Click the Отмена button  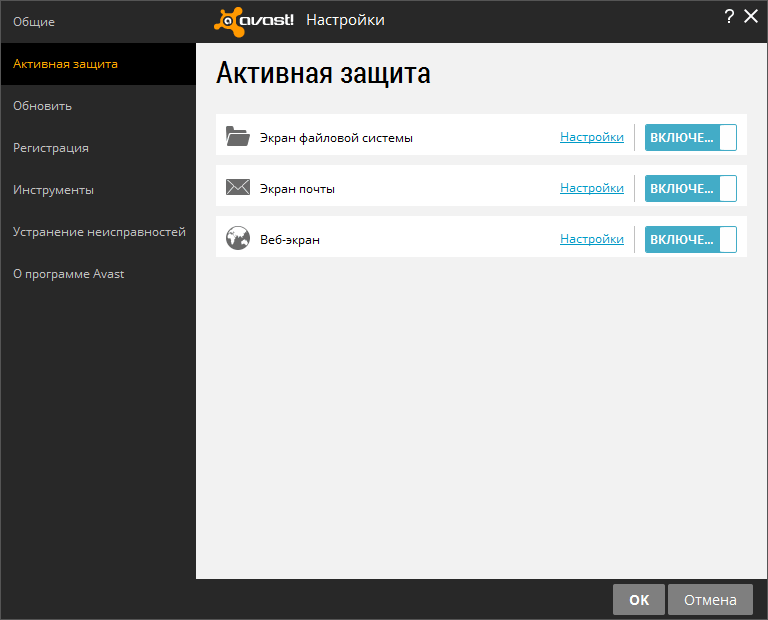pyautogui.click(x=710, y=599)
